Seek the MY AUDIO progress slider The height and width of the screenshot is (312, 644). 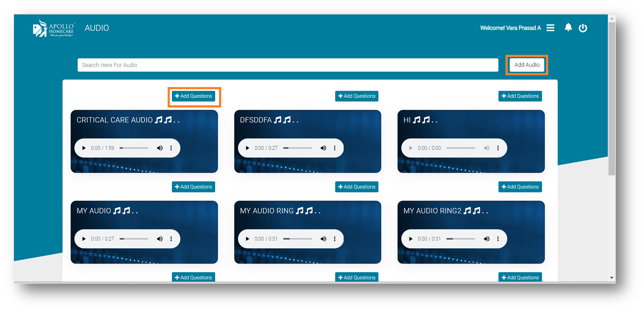click(x=134, y=239)
